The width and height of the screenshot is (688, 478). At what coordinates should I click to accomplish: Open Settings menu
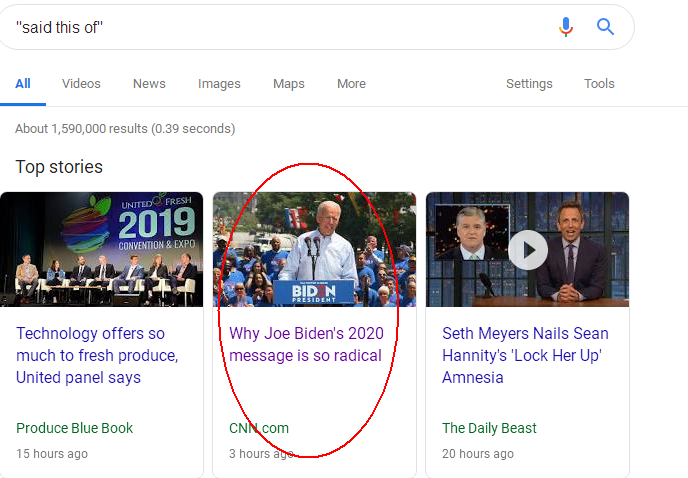pyautogui.click(x=529, y=83)
